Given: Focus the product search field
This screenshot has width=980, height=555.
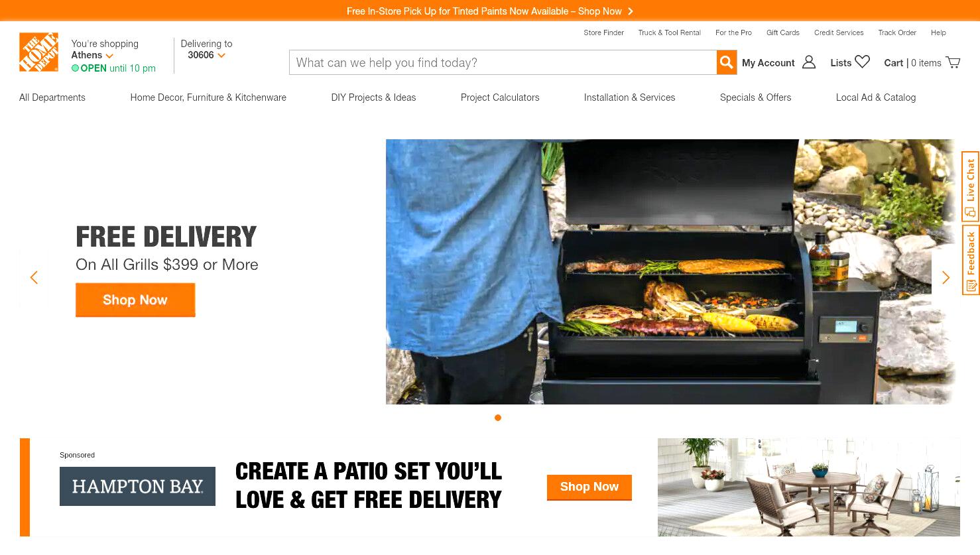Looking at the screenshot, I should (x=503, y=62).
